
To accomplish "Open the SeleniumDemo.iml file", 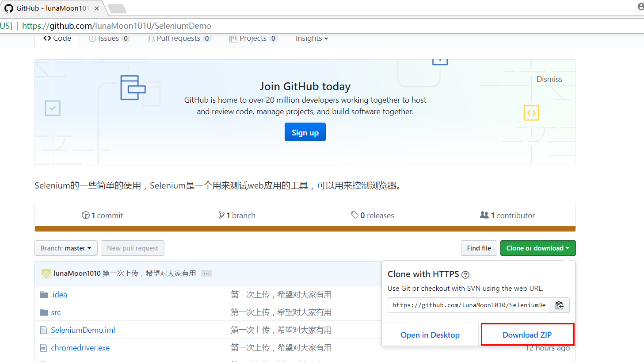I will point(83,330).
